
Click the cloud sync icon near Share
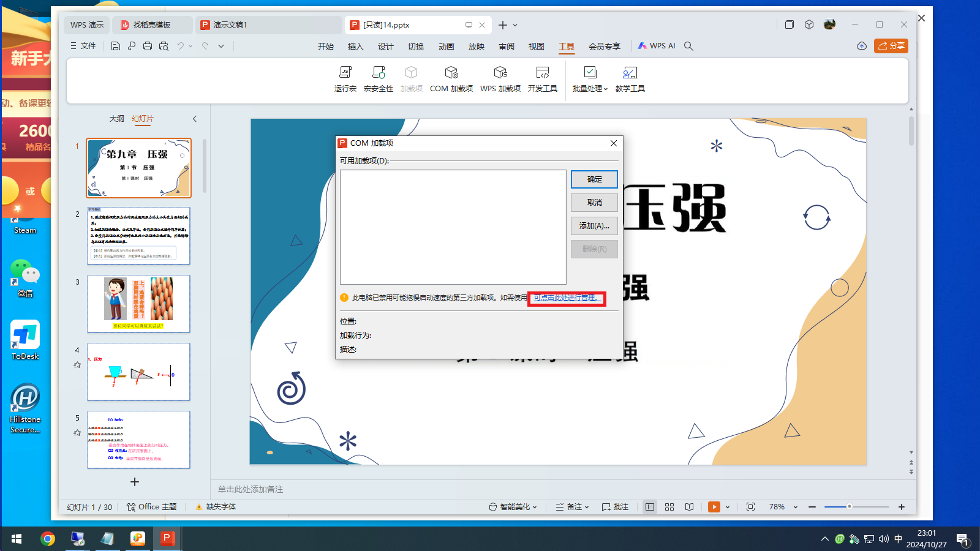click(x=862, y=46)
